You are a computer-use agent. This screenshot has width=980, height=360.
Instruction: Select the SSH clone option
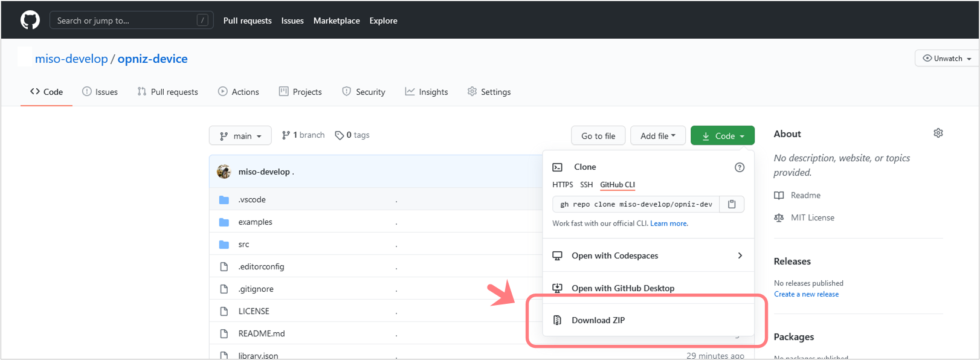click(586, 185)
